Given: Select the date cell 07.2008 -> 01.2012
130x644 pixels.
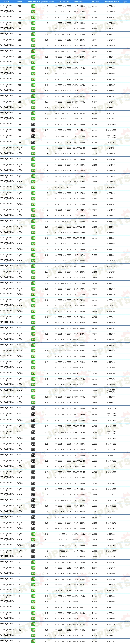Looking at the screenshot, I should [x=63, y=635].
